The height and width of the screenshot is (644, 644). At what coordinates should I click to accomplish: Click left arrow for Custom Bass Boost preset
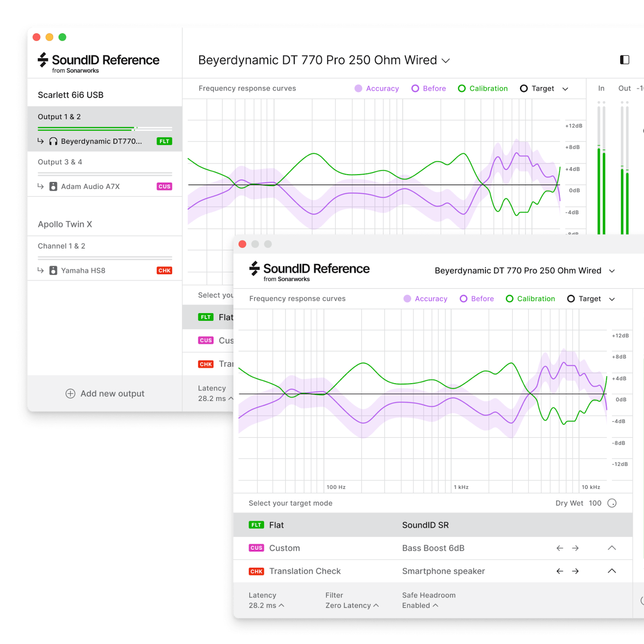pyautogui.click(x=559, y=548)
